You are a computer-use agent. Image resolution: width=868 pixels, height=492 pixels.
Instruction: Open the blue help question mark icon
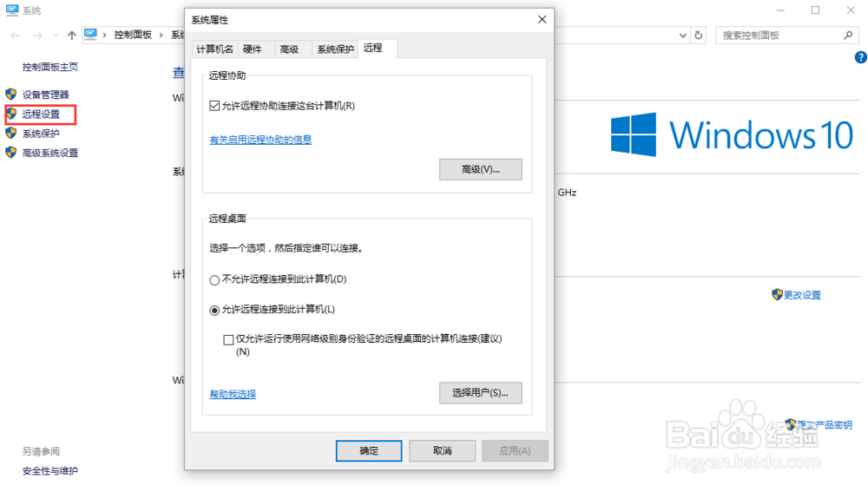861,57
